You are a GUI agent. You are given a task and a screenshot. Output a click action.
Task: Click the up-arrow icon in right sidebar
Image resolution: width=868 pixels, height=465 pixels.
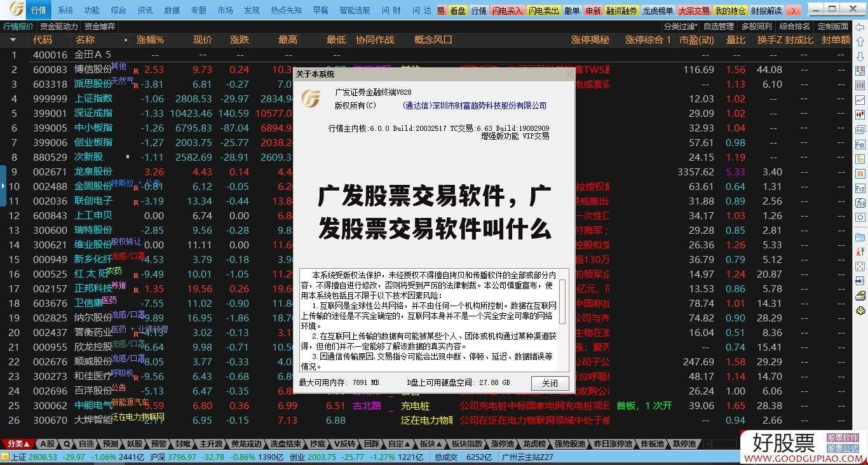[x=860, y=41]
